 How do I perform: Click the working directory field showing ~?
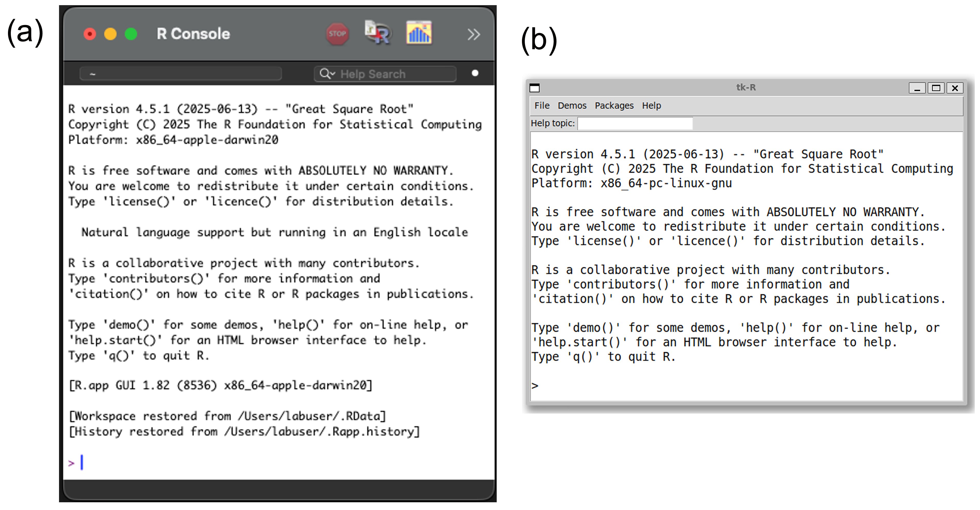tap(180, 73)
